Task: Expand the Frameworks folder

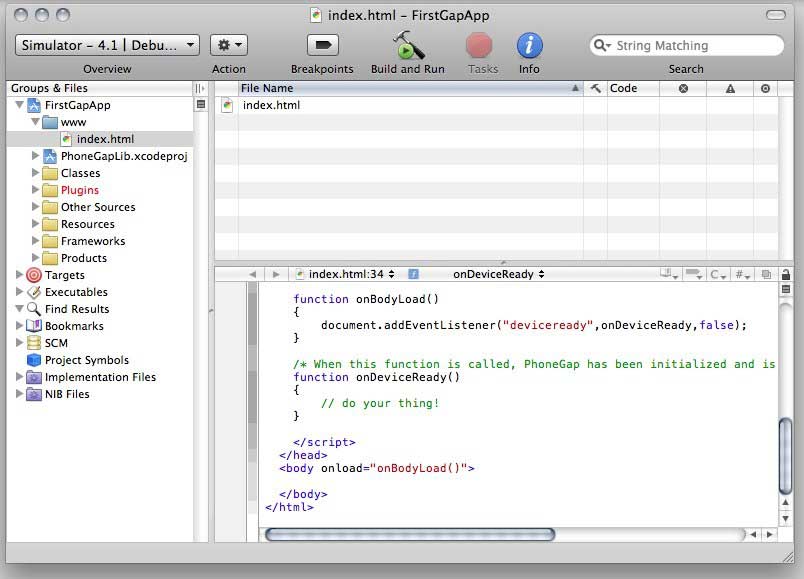Action: point(36,241)
